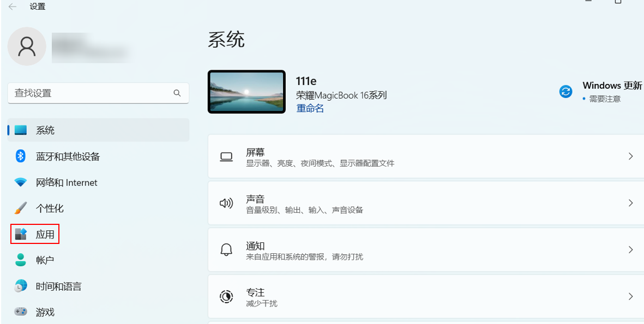Click the Accounts person icon
Screen dimensions: 644x324
(21, 260)
